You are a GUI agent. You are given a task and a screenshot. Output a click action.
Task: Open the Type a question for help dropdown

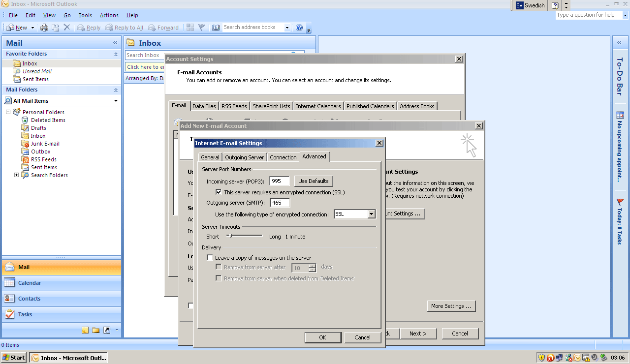pyautogui.click(x=626, y=15)
